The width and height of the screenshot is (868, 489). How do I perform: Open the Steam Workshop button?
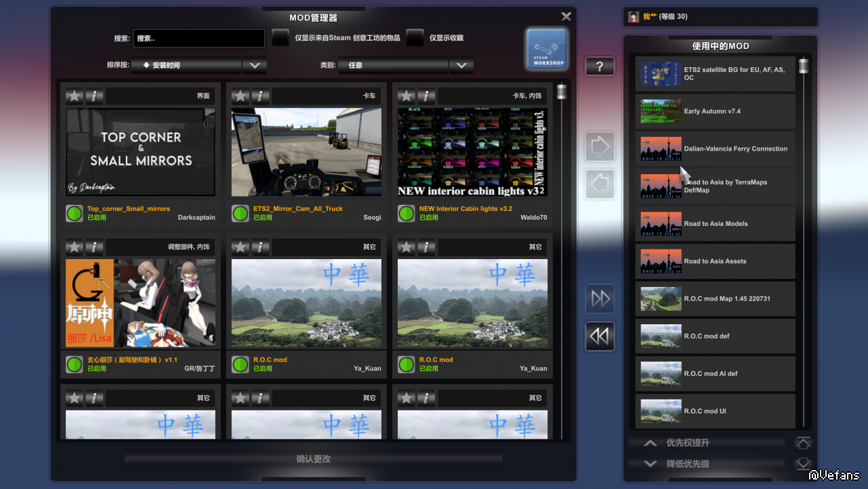[546, 49]
